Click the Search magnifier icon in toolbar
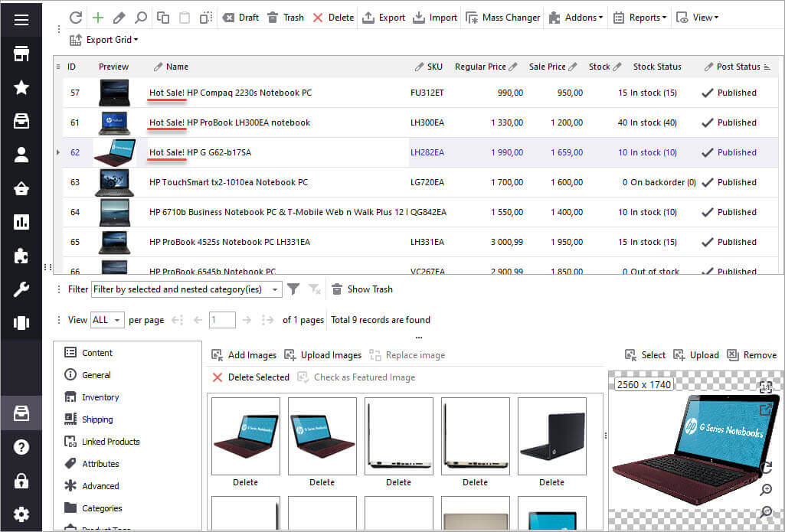785x532 pixels. tap(141, 17)
